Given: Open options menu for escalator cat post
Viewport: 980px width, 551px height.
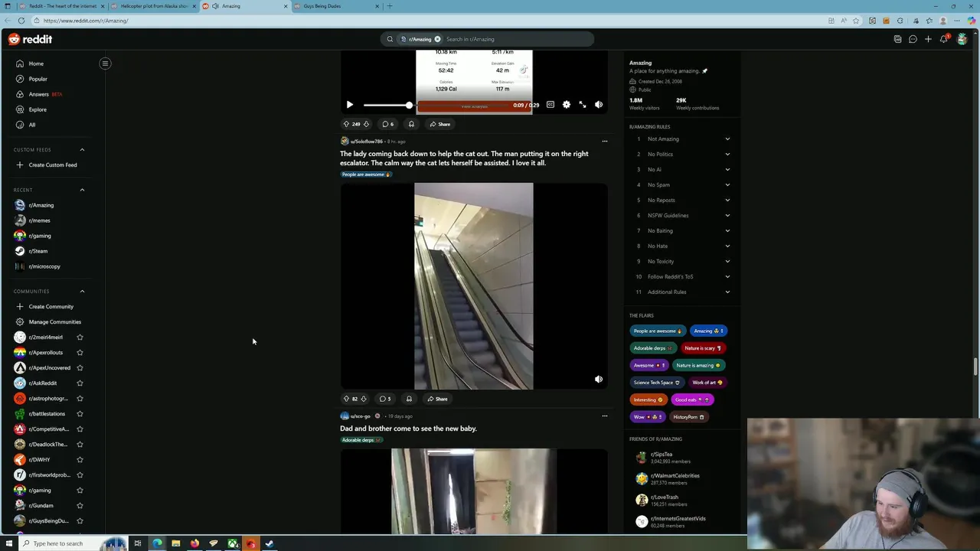Looking at the screenshot, I should pyautogui.click(x=605, y=141).
